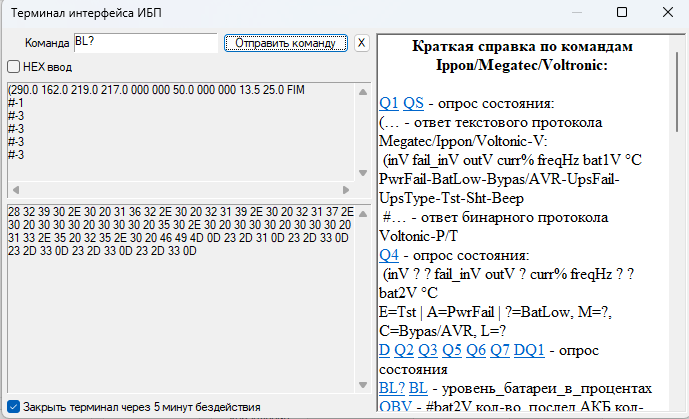Minimize the UPS terminal window

575,13
